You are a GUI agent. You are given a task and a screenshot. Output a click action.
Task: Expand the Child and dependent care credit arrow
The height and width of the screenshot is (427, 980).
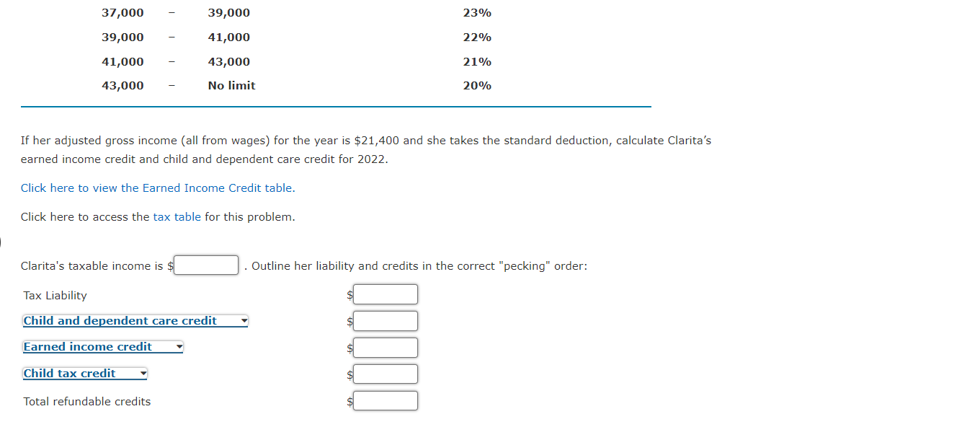[243, 320]
